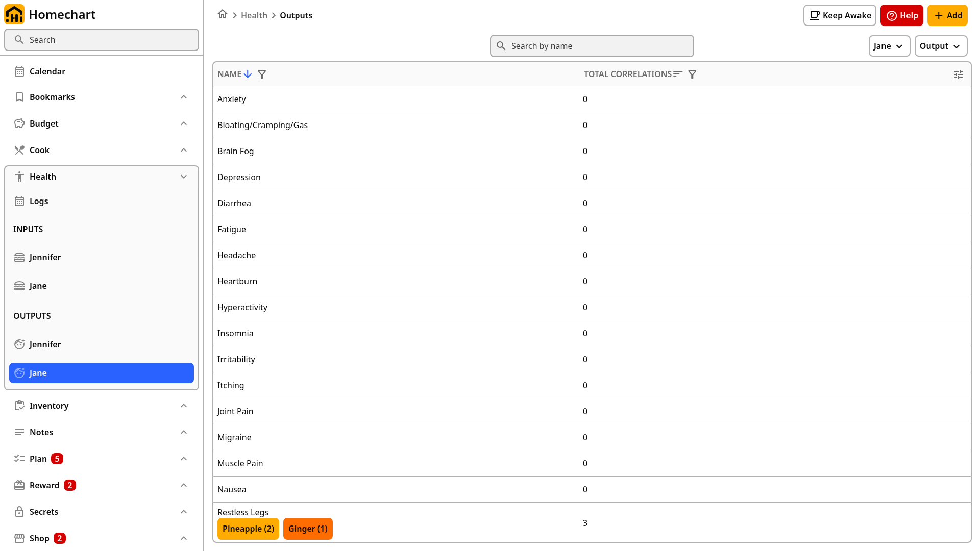The height and width of the screenshot is (551, 980).
Task: Open the Migraine output row
Action: click(x=592, y=437)
